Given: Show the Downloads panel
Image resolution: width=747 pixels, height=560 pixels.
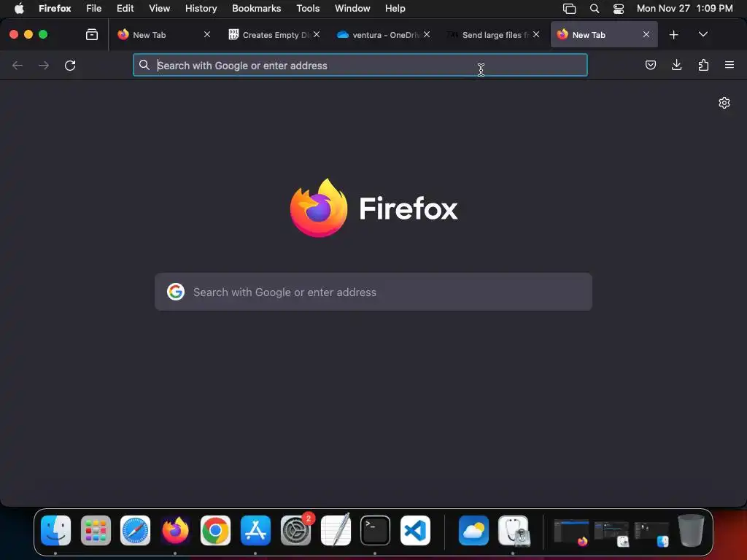Looking at the screenshot, I should 676,65.
